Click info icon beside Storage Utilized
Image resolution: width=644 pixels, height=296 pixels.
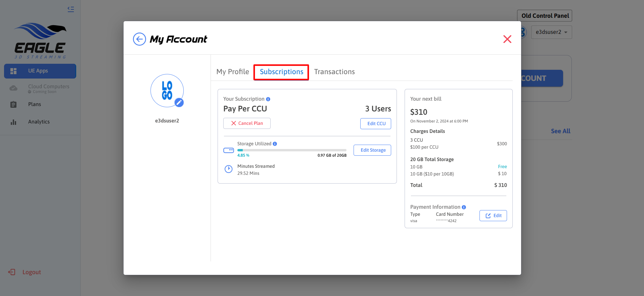[275, 144]
